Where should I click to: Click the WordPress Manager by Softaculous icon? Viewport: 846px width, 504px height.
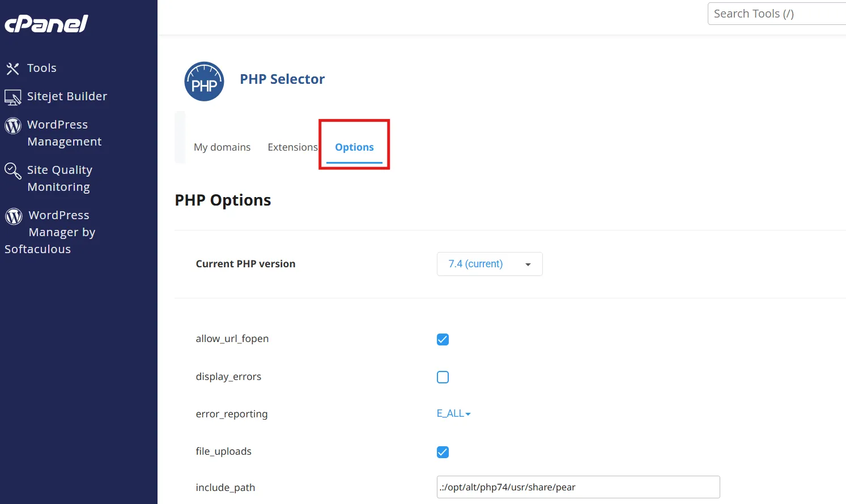(14, 216)
